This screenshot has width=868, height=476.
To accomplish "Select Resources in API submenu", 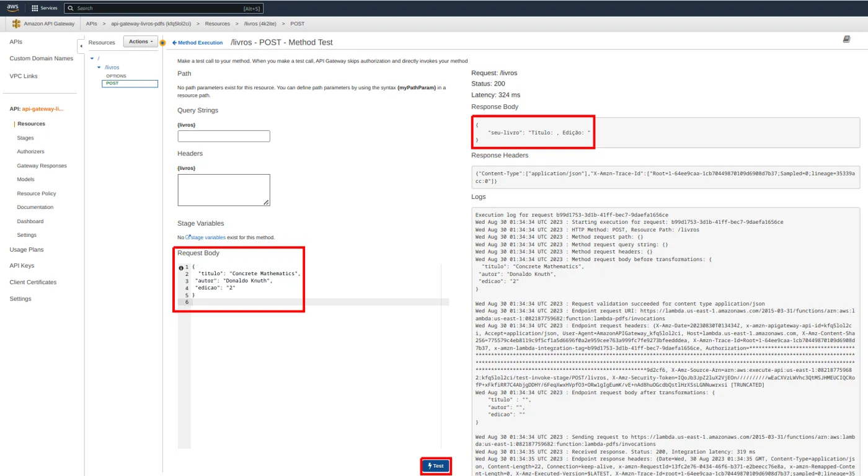I will tap(31, 124).
